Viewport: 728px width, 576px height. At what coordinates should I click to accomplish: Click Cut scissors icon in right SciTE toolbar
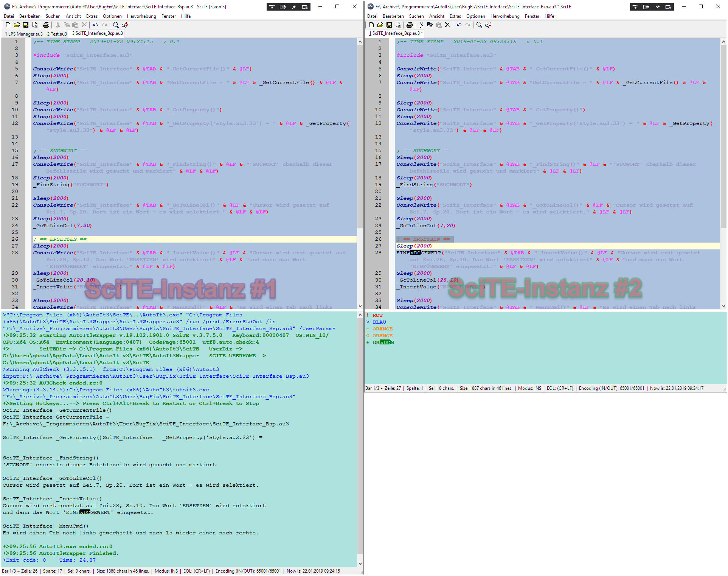pyautogui.click(x=421, y=25)
